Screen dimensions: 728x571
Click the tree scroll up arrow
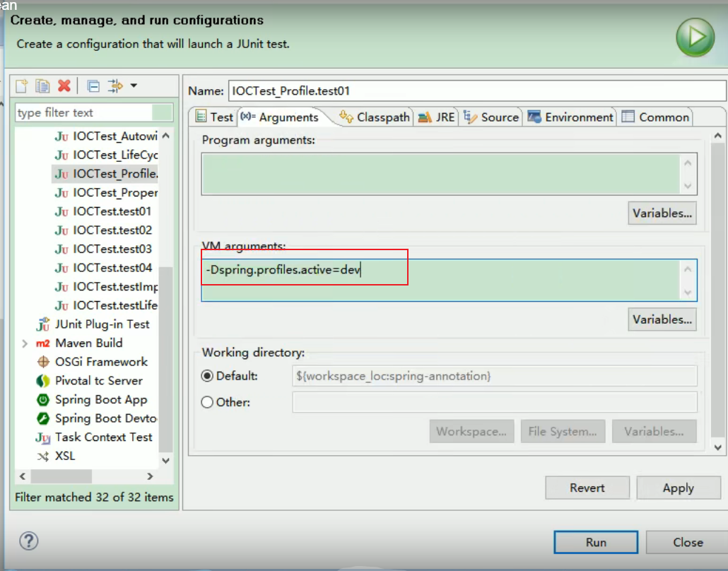(166, 136)
